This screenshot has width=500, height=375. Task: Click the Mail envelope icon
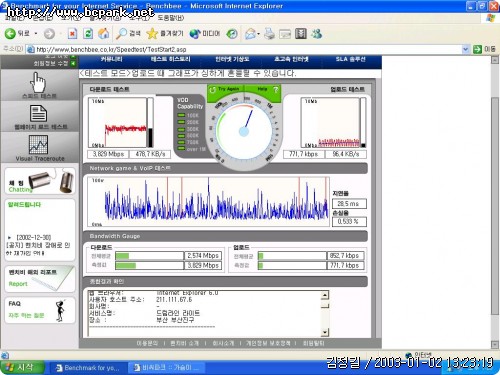(x=250, y=34)
